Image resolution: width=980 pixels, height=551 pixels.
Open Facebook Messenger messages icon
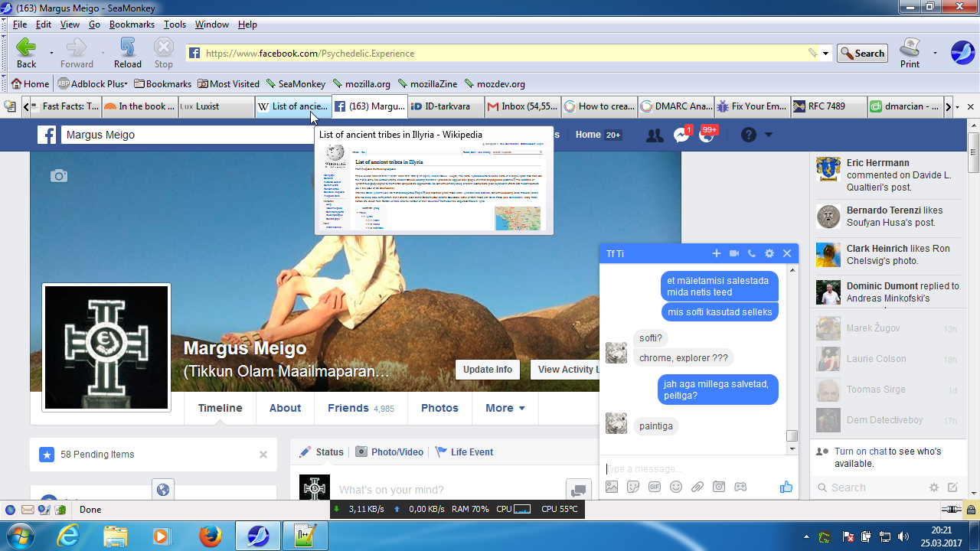coord(681,135)
